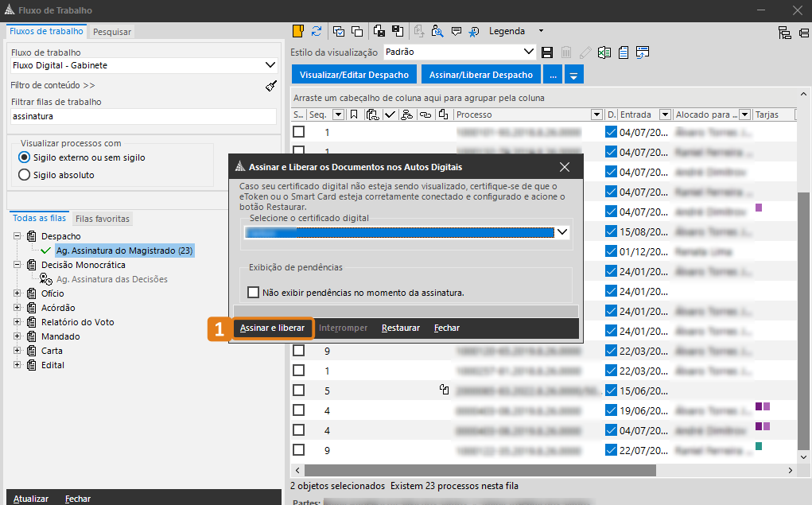Click the tree layout icon at top right
Image resolution: width=812 pixels, height=505 pixels.
[784, 33]
